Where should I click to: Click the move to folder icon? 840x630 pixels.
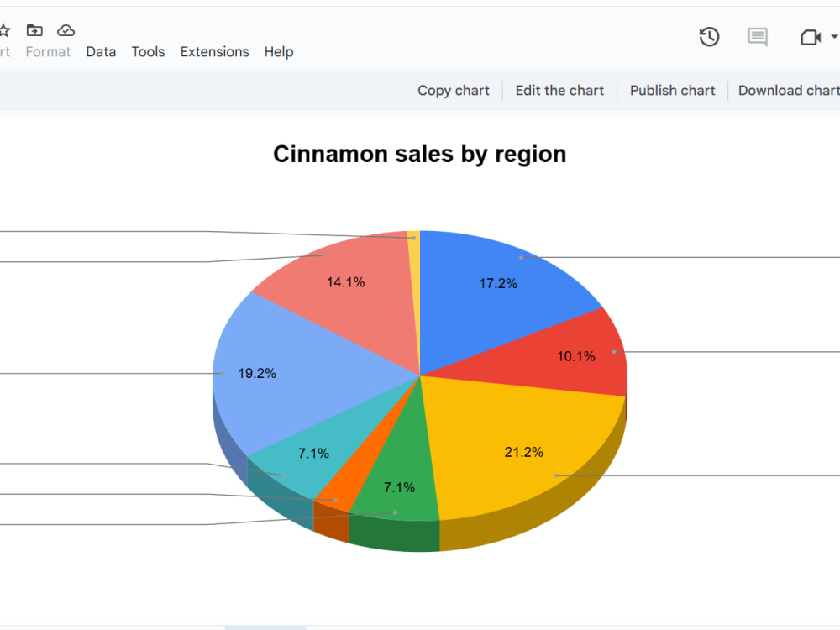coord(34,30)
